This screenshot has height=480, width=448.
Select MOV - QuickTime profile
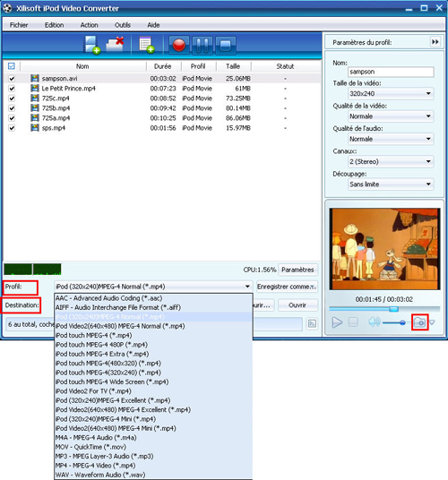[x=153, y=447]
